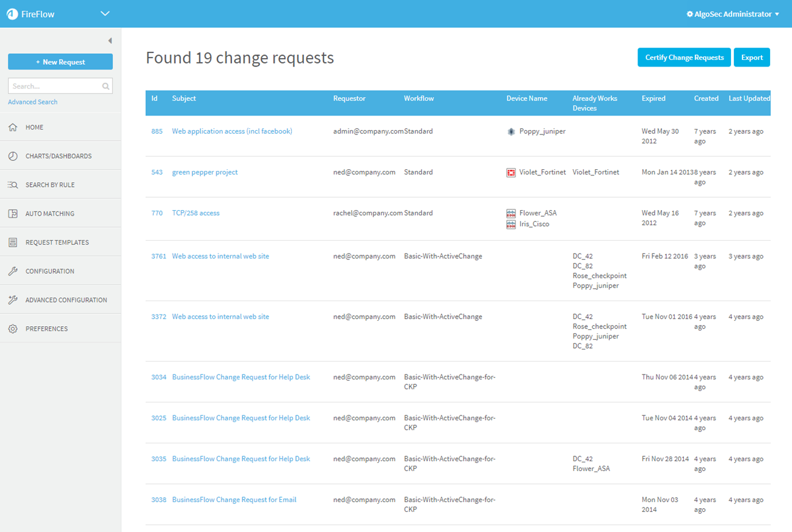This screenshot has width=792, height=532.
Task: Focus the Search input field
Action: tap(55, 86)
